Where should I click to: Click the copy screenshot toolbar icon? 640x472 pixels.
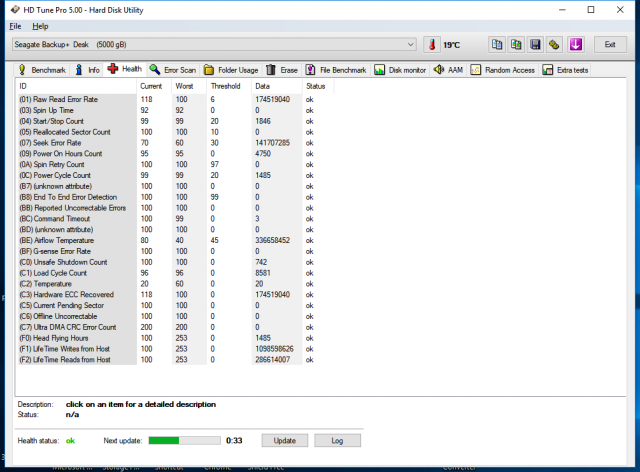(517, 45)
